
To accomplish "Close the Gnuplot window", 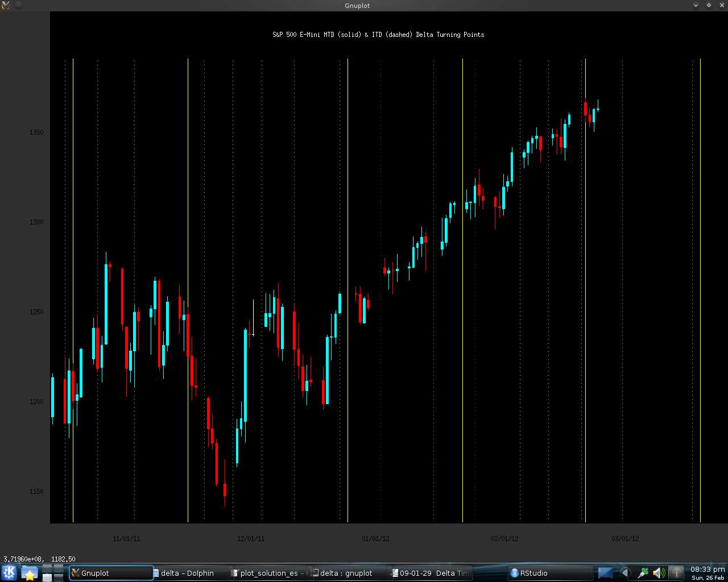I will tap(721, 5).
